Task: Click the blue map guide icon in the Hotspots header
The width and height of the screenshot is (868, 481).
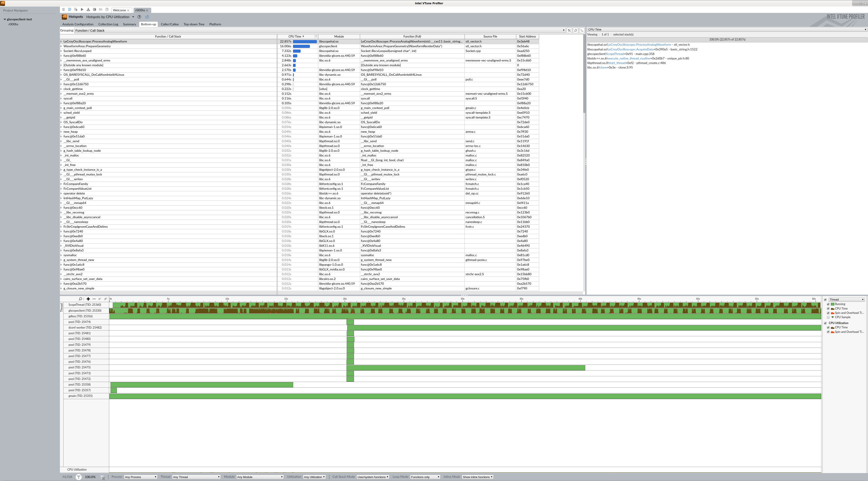Action: (x=147, y=17)
